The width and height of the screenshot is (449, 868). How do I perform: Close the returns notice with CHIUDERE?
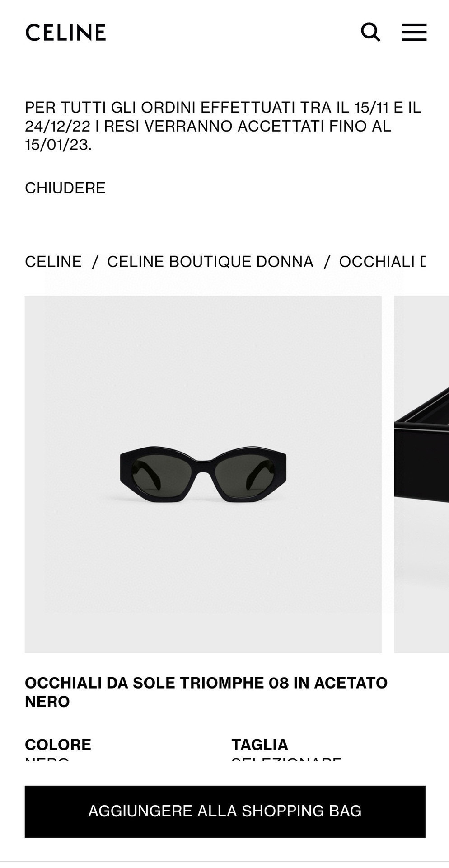65,188
